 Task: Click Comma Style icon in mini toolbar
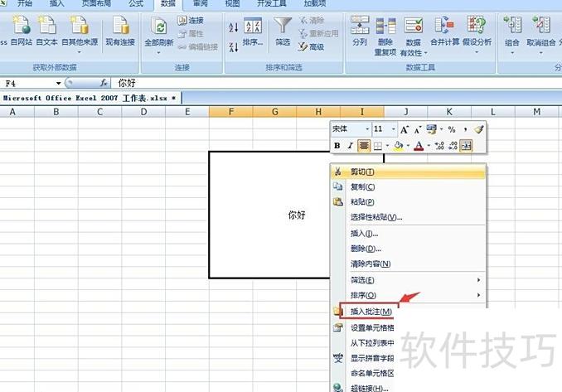tap(465, 130)
